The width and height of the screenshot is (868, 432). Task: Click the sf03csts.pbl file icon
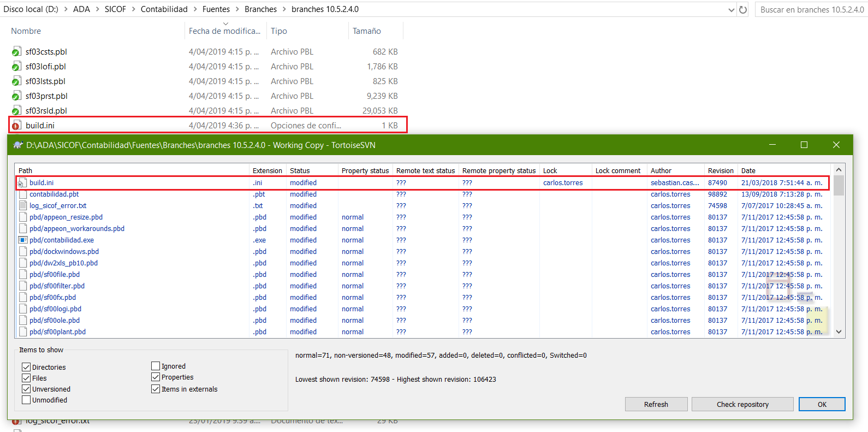click(x=16, y=52)
